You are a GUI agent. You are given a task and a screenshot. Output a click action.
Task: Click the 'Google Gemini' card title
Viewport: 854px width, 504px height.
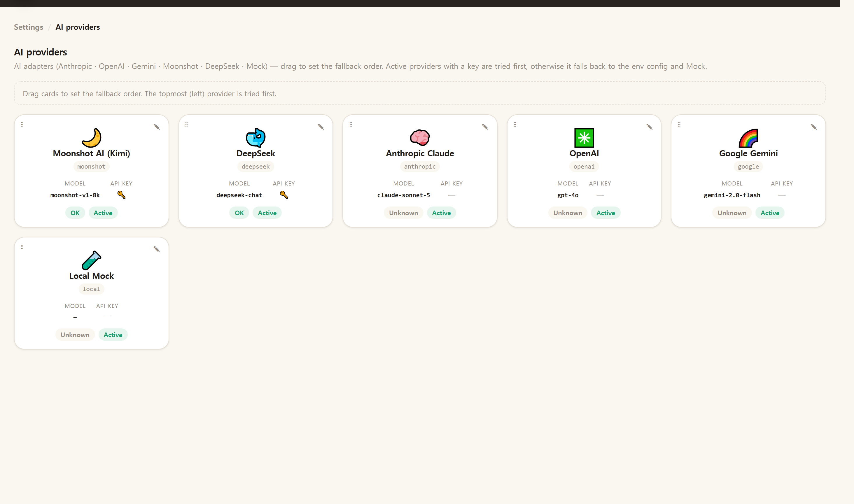(748, 153)
